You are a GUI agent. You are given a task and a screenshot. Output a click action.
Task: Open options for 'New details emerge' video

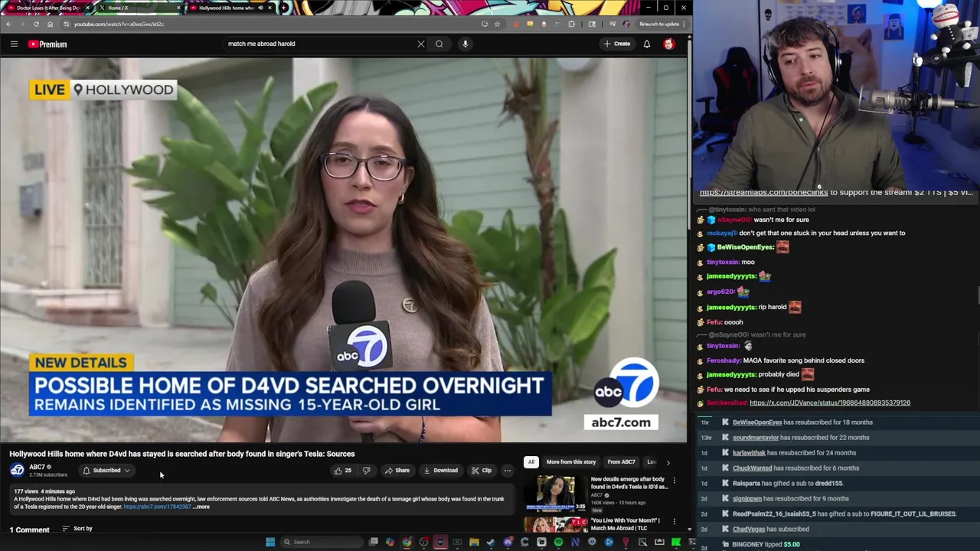pos(674,481)
